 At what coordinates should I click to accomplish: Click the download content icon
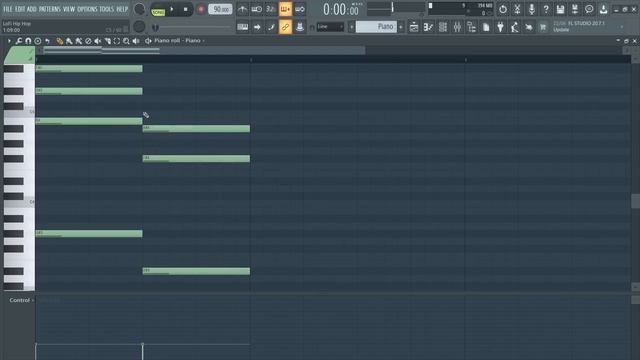[603, 9]
